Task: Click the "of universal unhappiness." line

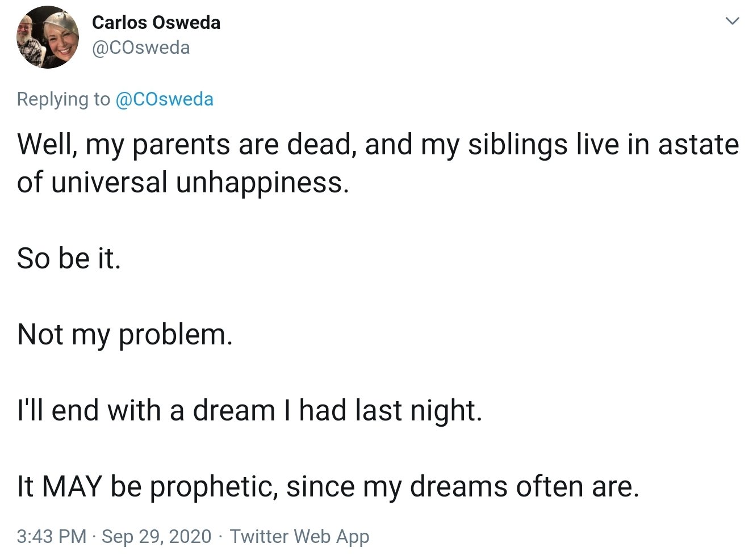Action: point(182,183)
